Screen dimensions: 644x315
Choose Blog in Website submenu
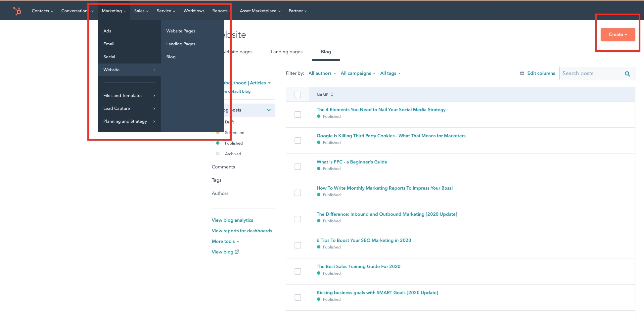click(x=171, y=57)
